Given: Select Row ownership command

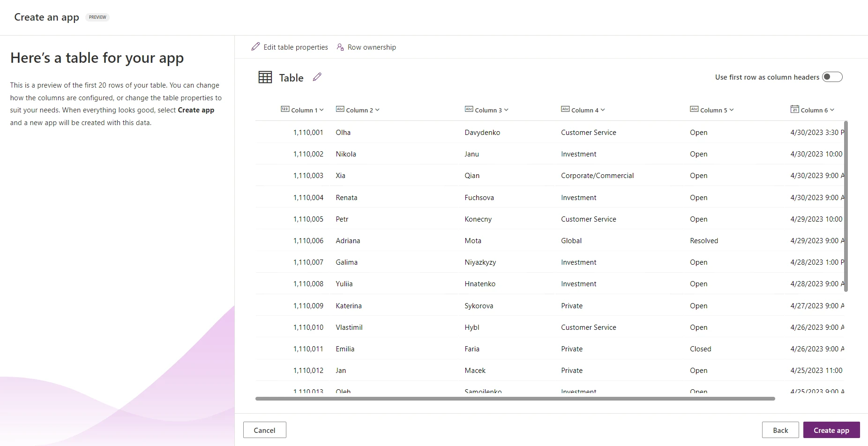Looking at the screenshot, I should [371, 47].
